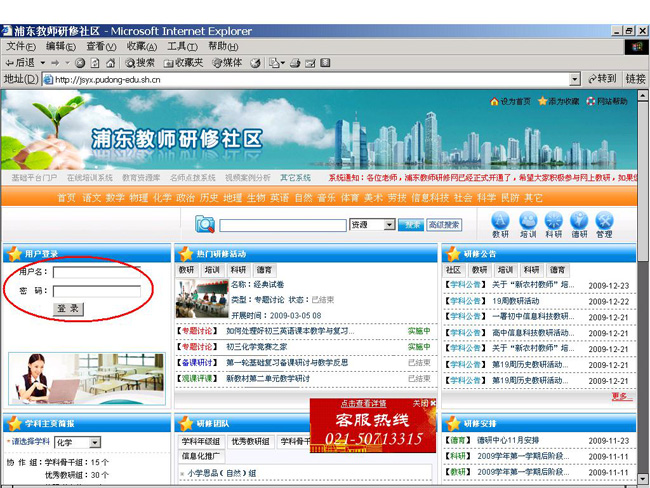Select the 社区 tab in 研修公告
This screenshot has height=488, width=650.
point(454,270)
